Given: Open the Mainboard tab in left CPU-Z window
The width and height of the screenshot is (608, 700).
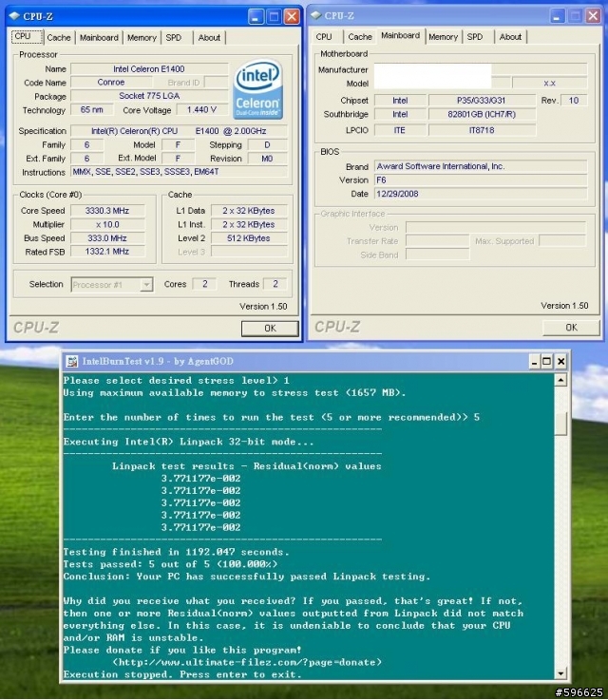Looking at the screenshot, I should (x=99, y=37).
